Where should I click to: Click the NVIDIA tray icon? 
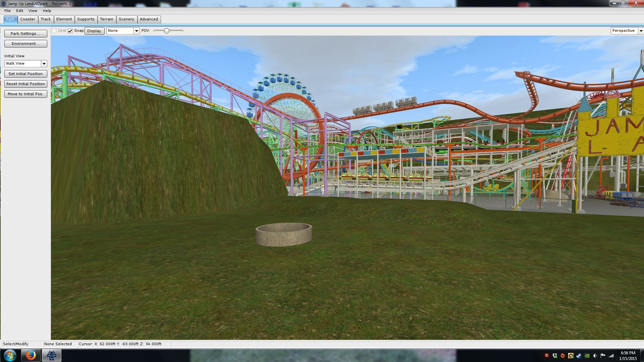tap(587, 356)
